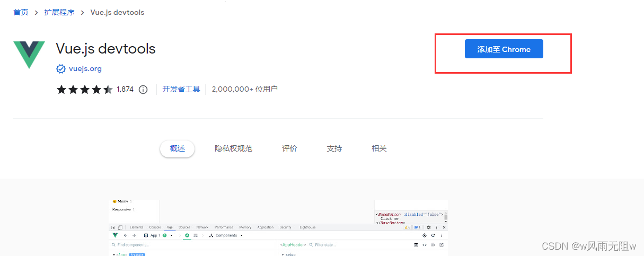
Task: Select the green component inspector icon
Action: [187, 235]
